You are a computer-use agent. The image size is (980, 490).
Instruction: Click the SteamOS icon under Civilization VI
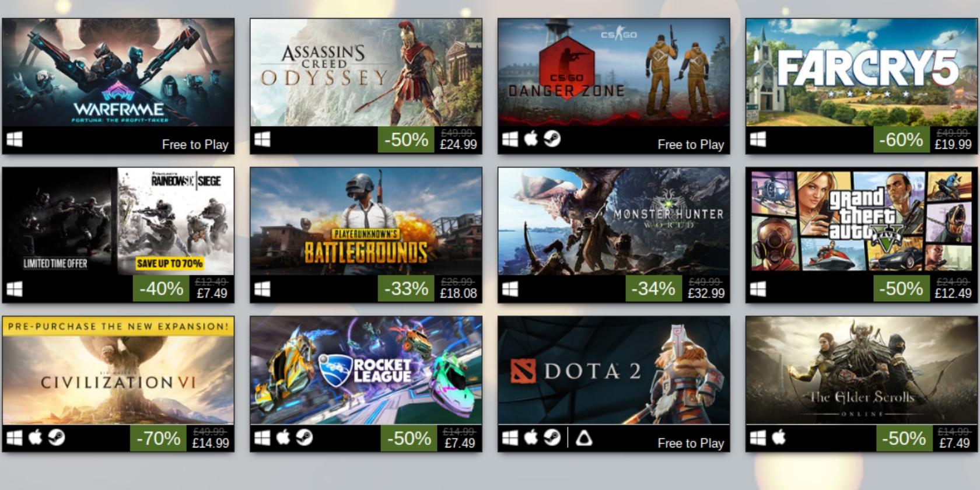pos(56,437)
